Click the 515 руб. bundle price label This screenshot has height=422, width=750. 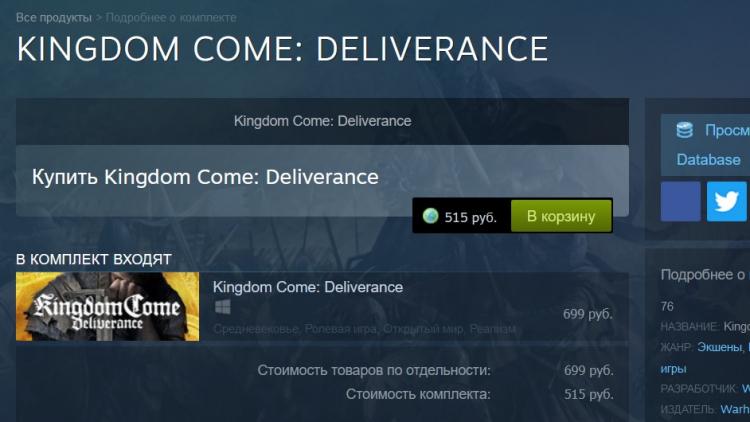(471, 217)
